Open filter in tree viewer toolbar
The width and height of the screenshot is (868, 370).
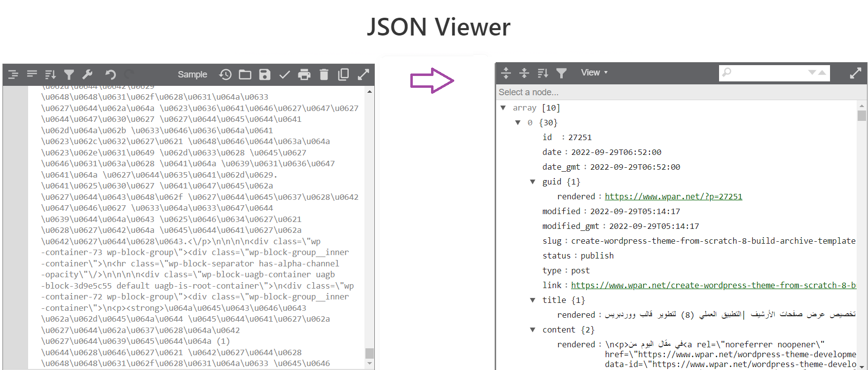click(561, 73)
